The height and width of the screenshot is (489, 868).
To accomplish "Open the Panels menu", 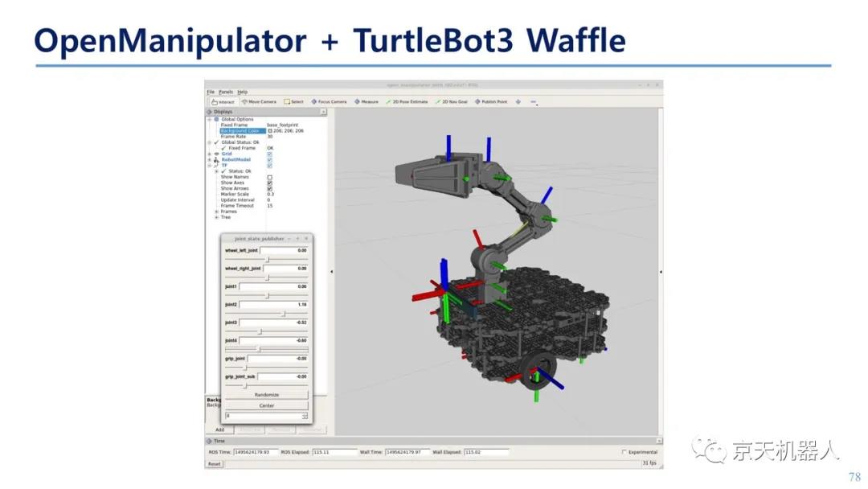I will (226, 92).
